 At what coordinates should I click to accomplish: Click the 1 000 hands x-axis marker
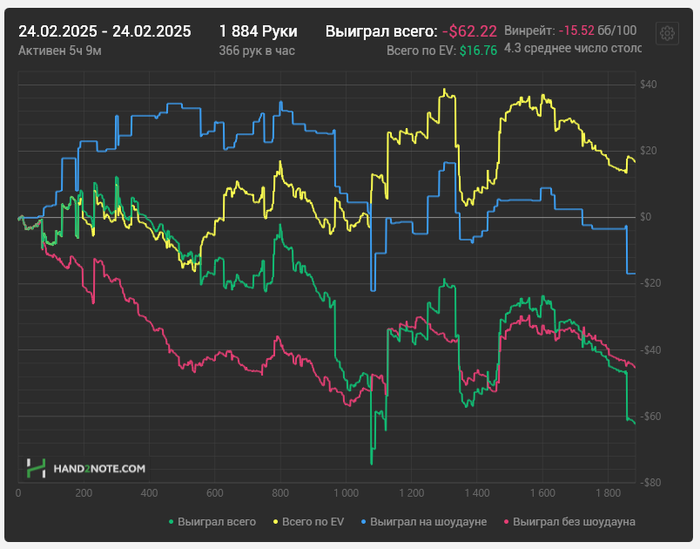click(346, 493)
